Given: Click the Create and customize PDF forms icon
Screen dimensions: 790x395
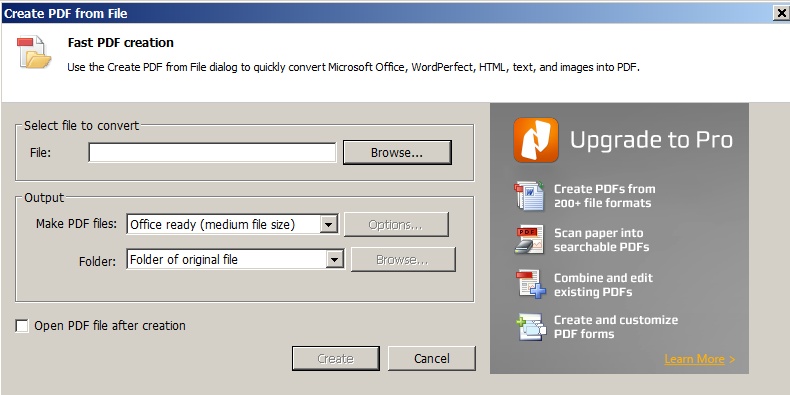Looking at the screenshot, I should pos(531,327).
